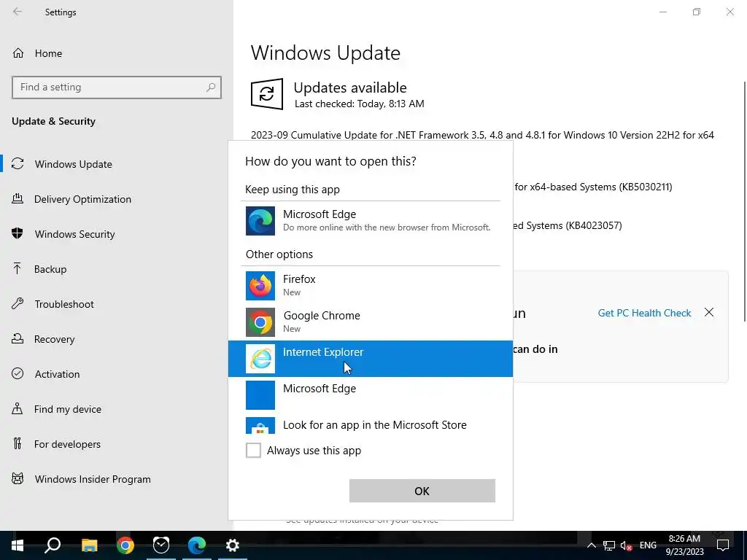Screen dimensions: 747x560
Task: Open the Windows Start menu
Action: [x=18, y=545]
